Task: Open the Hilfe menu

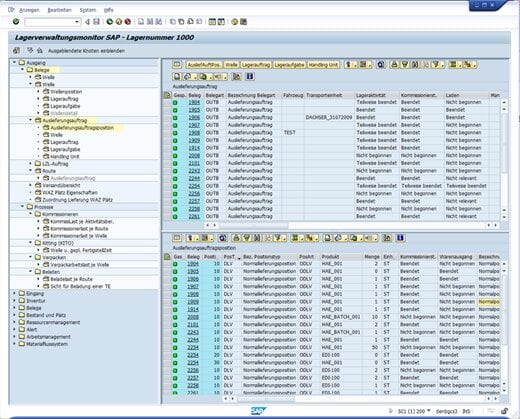Action: tap(109, 10)
